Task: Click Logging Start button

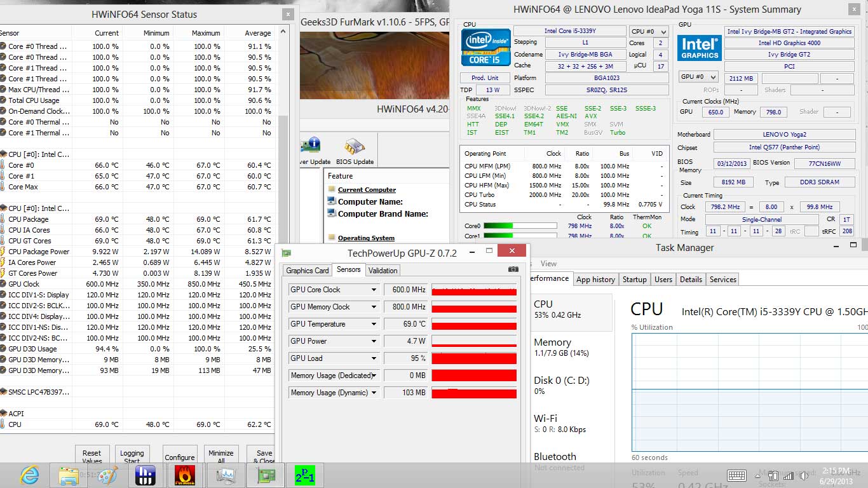Action: 132,455
